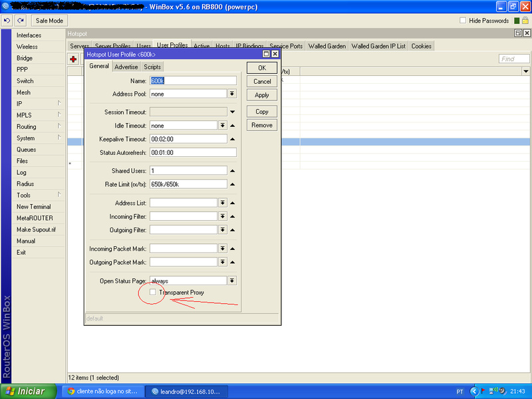Click the Apply button

(262, 95)
